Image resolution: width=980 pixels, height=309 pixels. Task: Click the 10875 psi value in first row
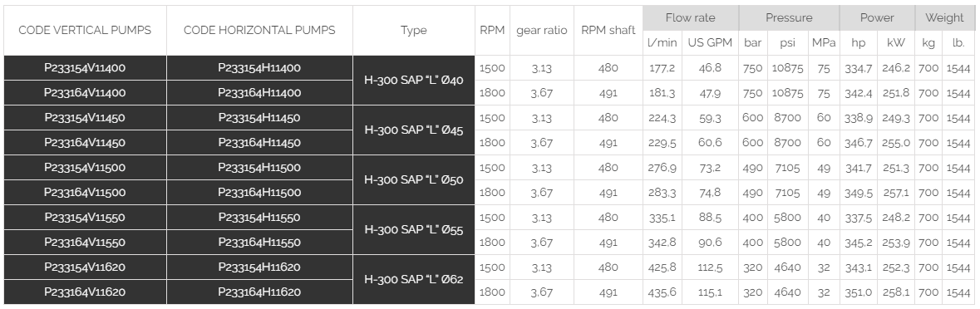click(787, 68)
